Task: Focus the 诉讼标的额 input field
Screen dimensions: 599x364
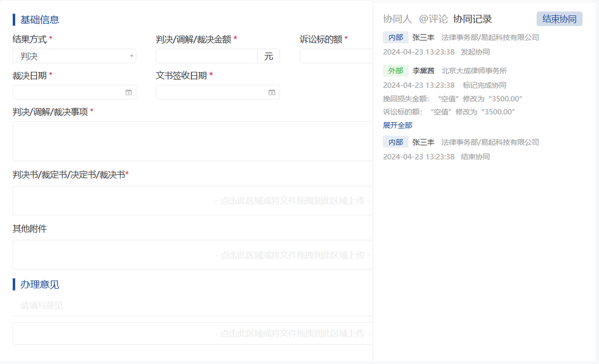Action: [336, 56]
